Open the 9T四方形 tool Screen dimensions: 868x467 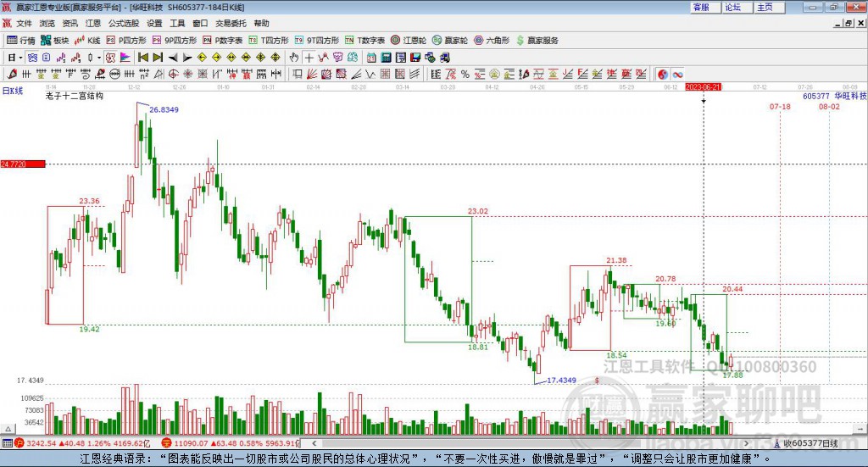317,41
